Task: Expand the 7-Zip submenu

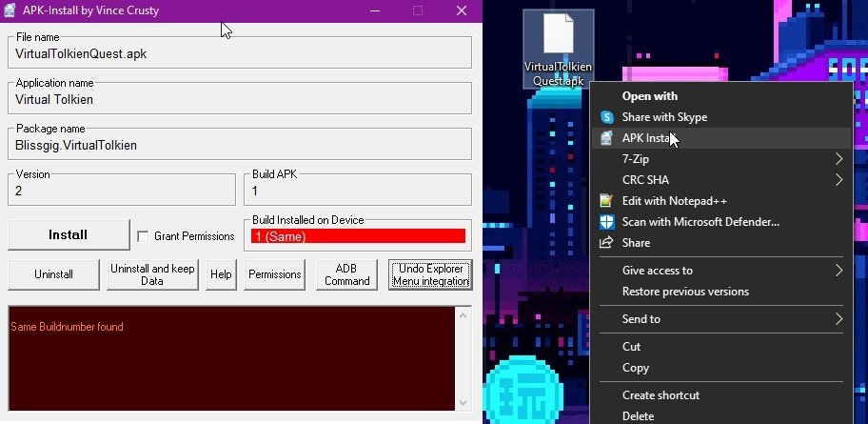Action: click(x=838, y=159)
